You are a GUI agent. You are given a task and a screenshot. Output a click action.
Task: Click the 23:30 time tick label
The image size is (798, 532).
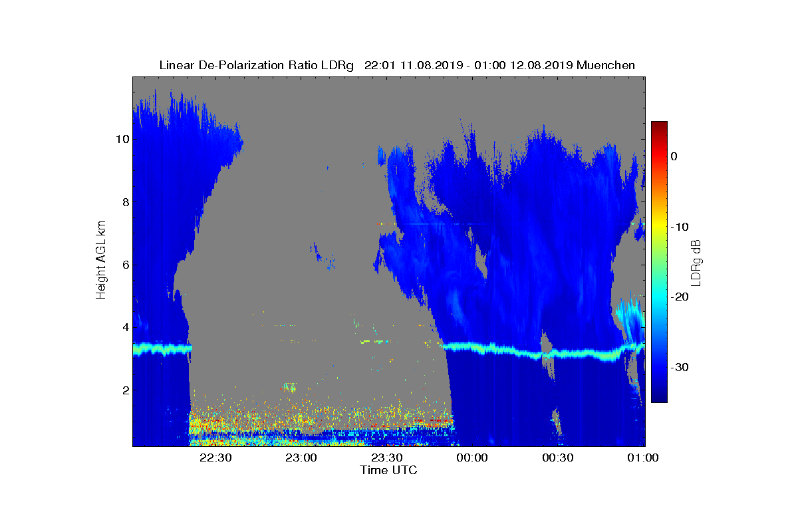pos(387,458)
